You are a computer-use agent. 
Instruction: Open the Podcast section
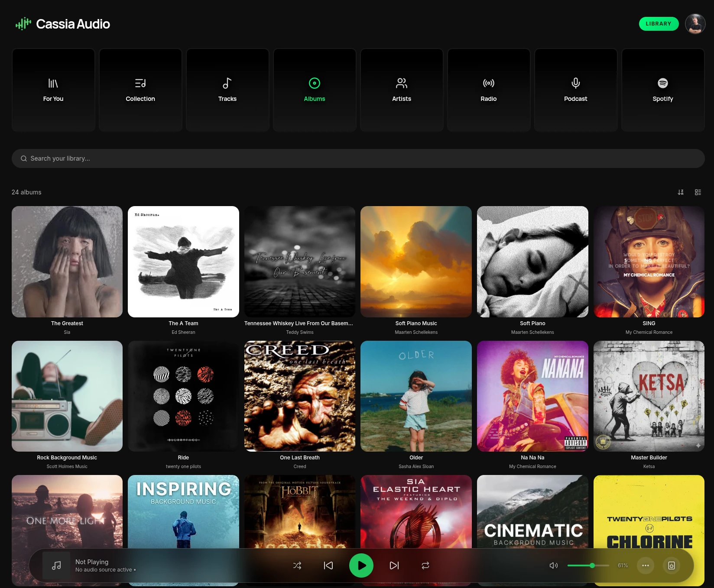point(575,90)
